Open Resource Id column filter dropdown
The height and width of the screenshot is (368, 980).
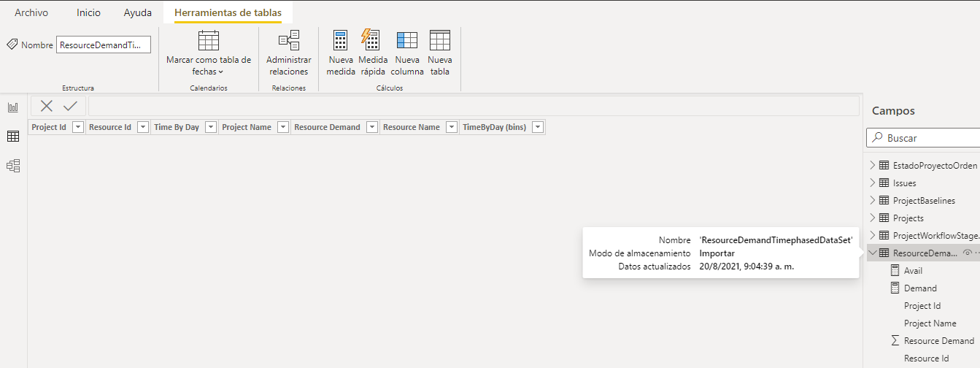pyautogui.click(x=143, y=127)
